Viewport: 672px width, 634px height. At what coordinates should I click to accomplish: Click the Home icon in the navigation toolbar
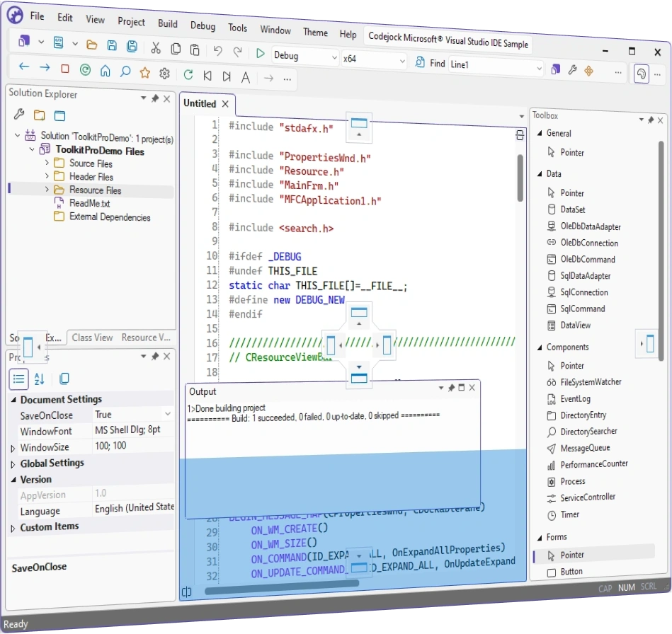pos(105,71)
